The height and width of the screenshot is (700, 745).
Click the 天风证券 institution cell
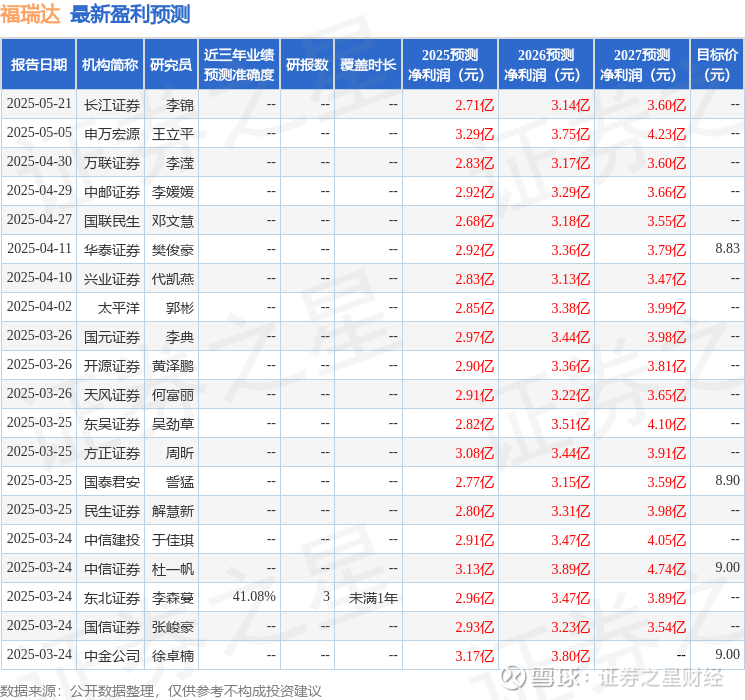point(112,395)
